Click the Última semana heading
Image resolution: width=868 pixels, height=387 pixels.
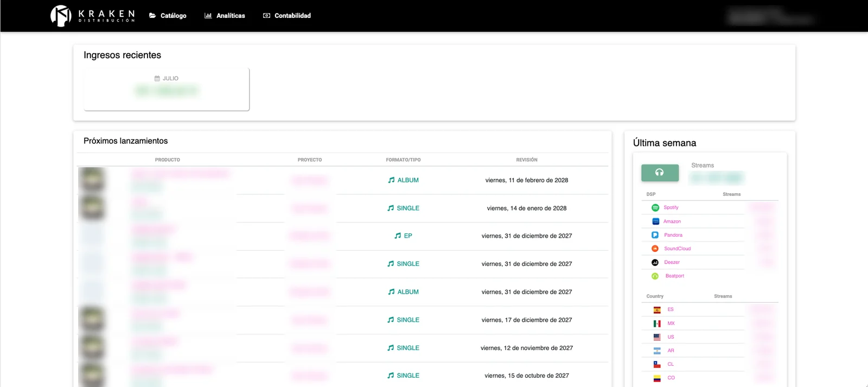click(x=665, y=143)
